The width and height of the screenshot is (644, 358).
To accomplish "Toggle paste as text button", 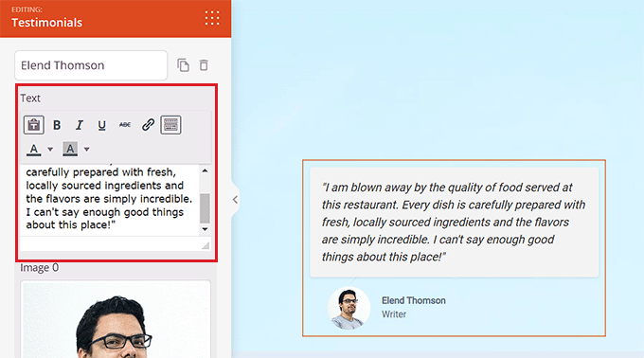I will tap(34, 125).
